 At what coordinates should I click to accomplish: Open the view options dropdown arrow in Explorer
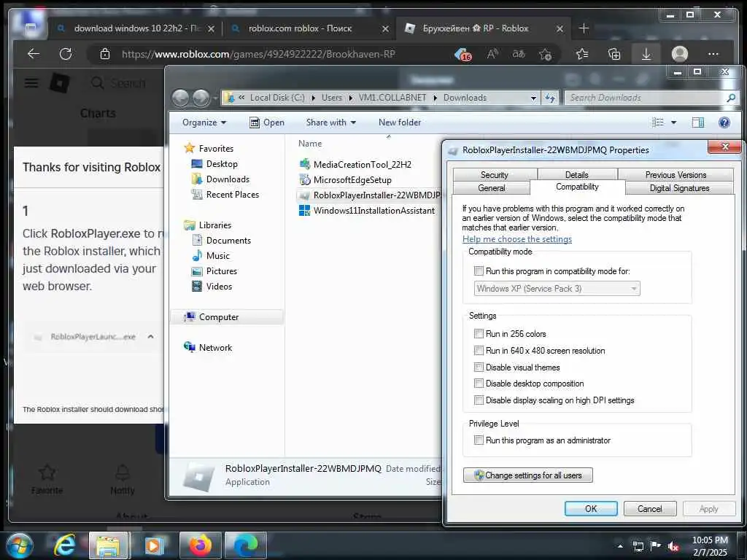[673, 122]
